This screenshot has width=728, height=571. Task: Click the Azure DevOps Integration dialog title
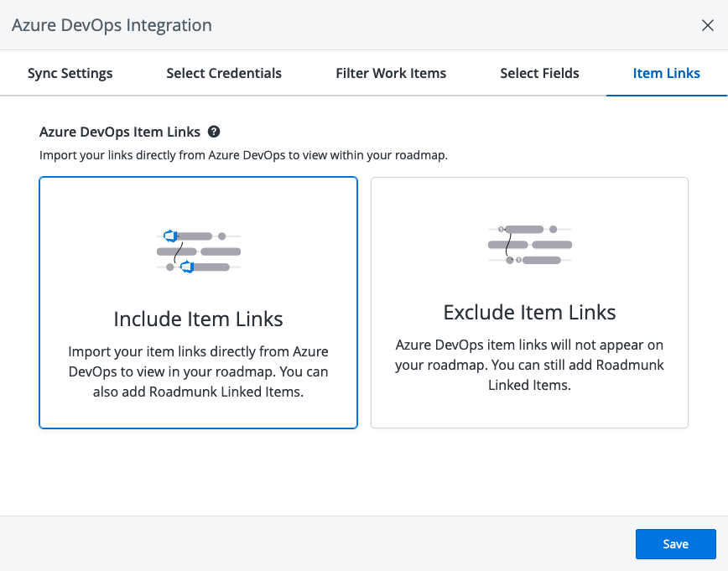point(112,25)
